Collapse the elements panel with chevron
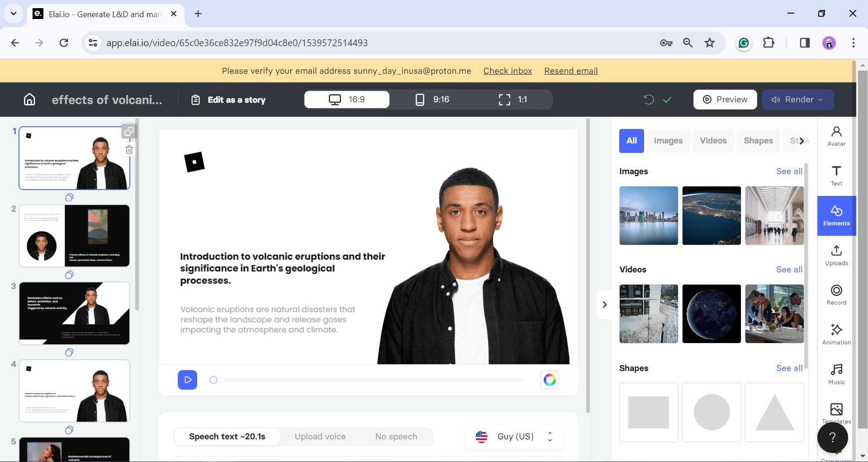Image resolution: width=868 pixels, height=462 pixels. tap(605, 305)
